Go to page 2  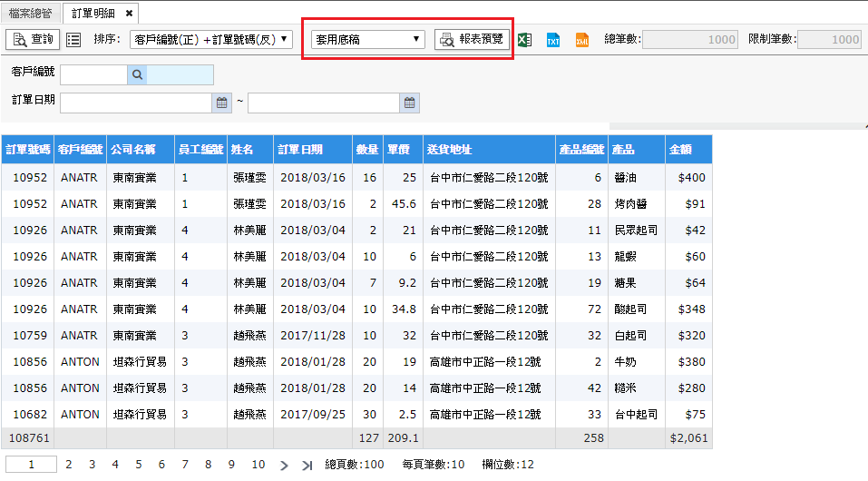[69, 465]
